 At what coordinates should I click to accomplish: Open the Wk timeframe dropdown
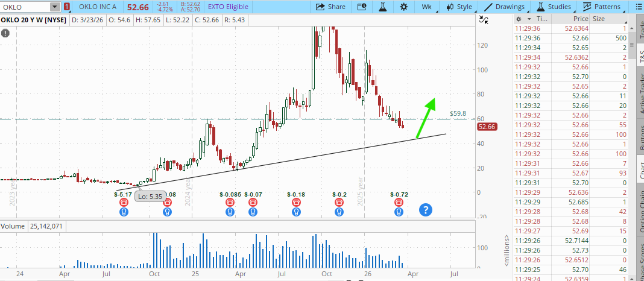pos(427,7)
